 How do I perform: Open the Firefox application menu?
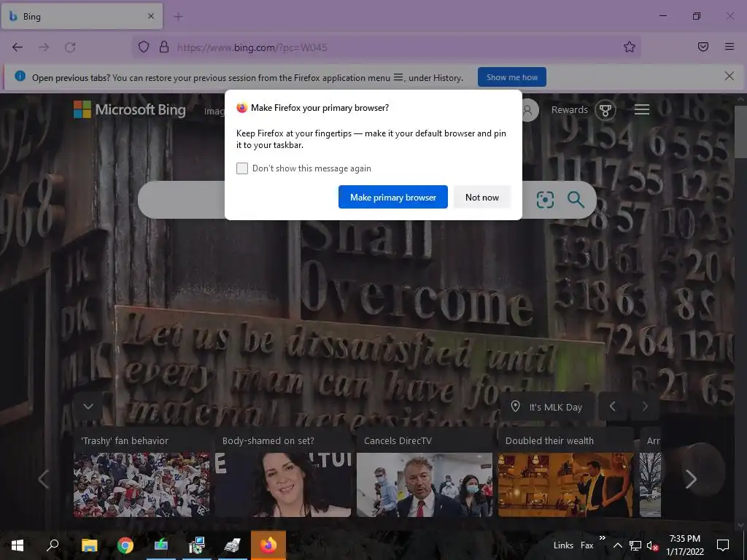(729, 47)
